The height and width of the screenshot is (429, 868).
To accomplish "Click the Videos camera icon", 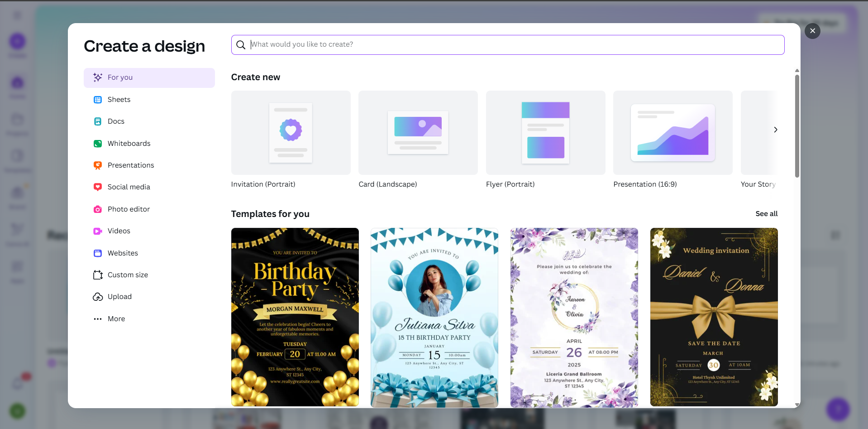I will (x=98, y=231).
